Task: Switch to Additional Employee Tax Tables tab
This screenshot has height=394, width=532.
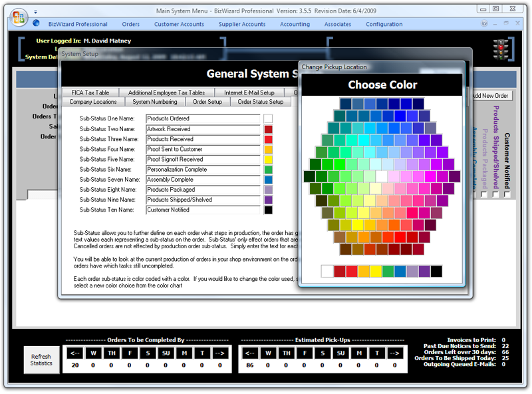Action: coord(167,93)
